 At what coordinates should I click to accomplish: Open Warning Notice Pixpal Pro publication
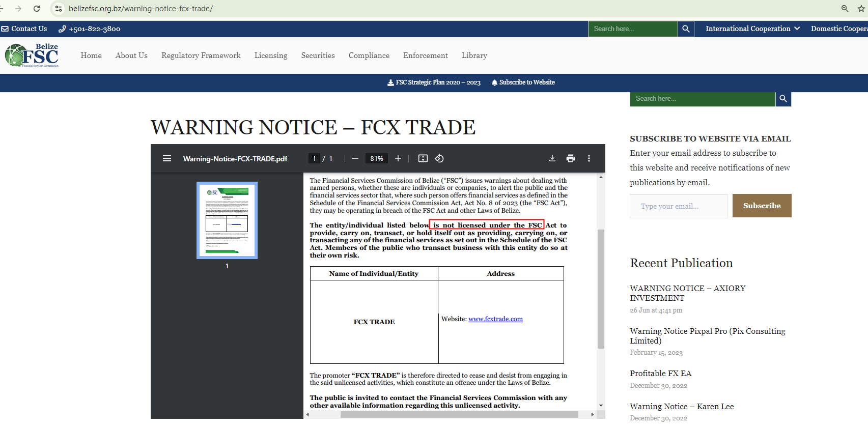click(x=708, y=336)
